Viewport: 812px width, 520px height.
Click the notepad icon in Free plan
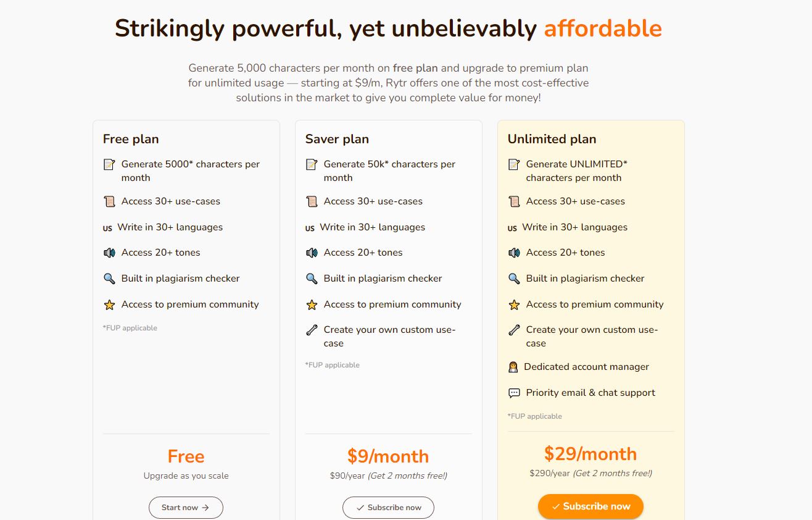pyautogui.click(x=109, y=164)
